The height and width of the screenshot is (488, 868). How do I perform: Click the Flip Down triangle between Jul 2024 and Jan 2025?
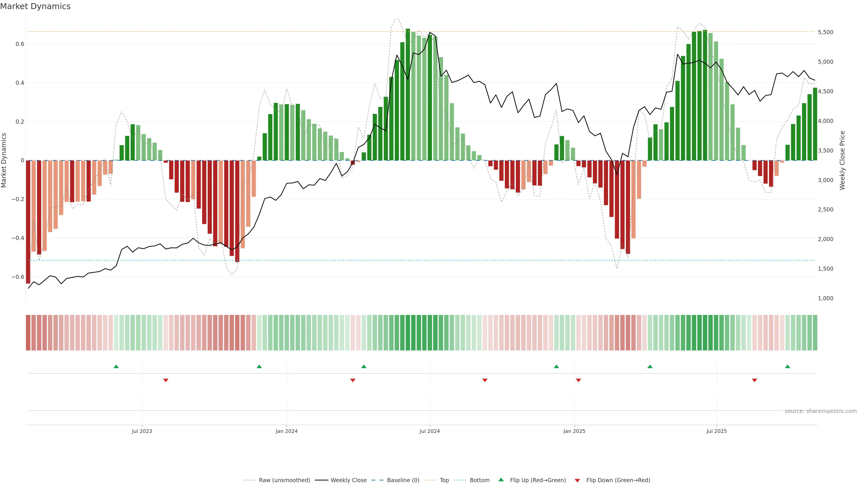coord(485,380)
